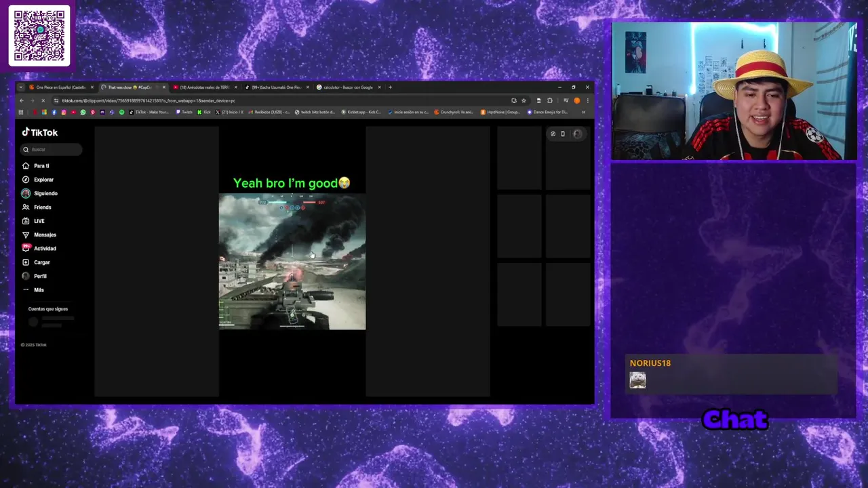Click the address bar URL
This screenshot has height=488, width=868.
tap(149, 100)
